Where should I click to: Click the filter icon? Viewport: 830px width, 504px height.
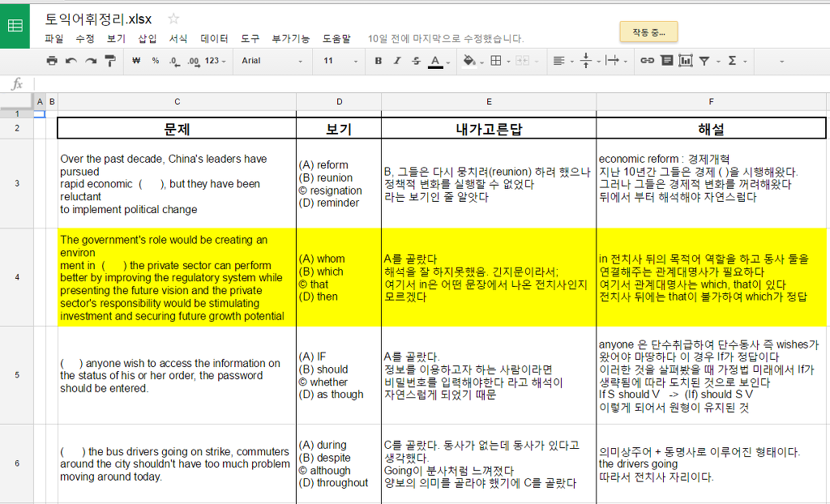704,61
